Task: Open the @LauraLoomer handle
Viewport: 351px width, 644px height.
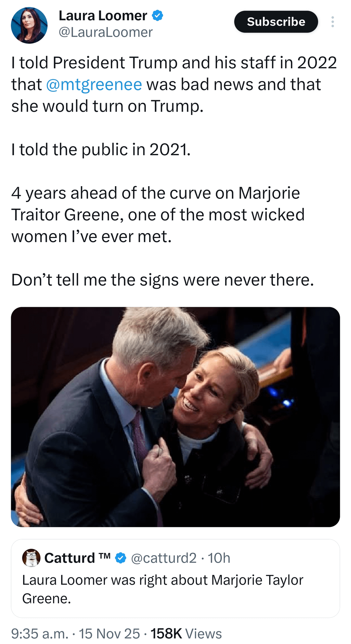Action: pyautogui.click(x=105, y=32)
